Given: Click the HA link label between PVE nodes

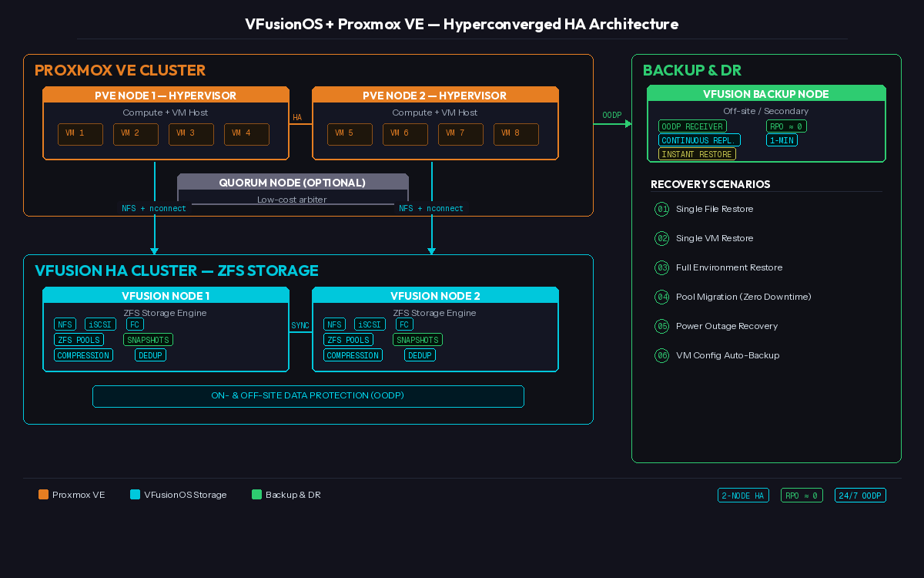Looking at the screenshot, I should [297, 118].
